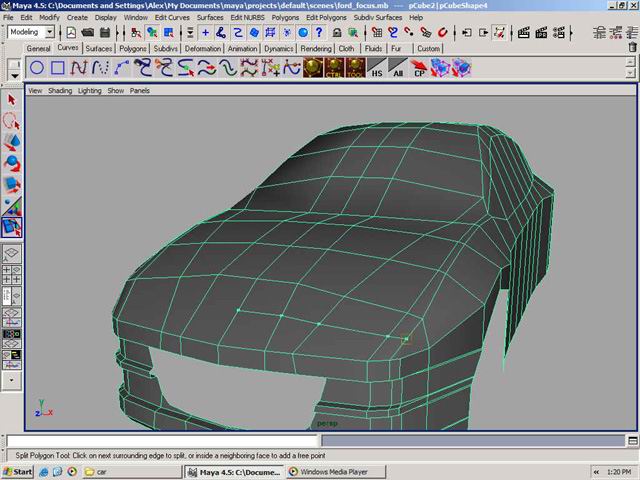Toggle Channel Box display at far right
Screen dimensions: 640x480
(630, 32)
